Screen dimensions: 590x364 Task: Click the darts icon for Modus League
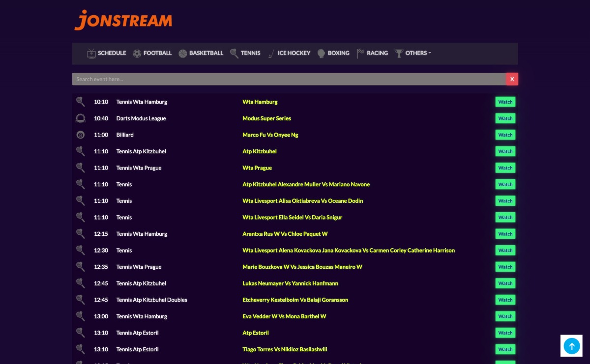pyautogui.click(x=81, y=118)
